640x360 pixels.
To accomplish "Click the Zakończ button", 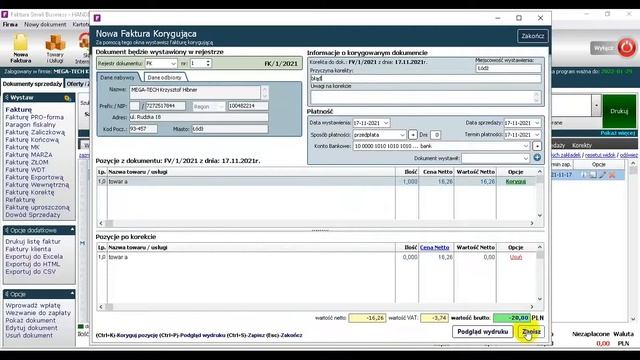I will 532,36.
